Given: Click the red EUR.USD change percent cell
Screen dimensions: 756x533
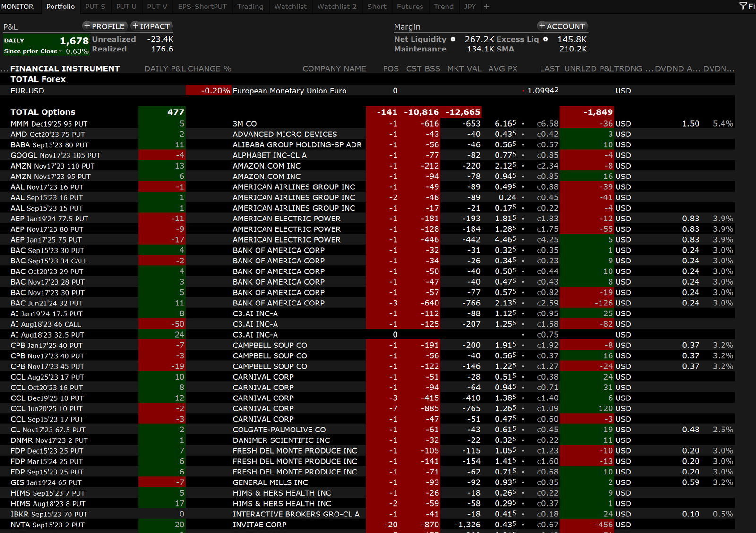Looking at the screenshot, I should click(x=208, y=91).
